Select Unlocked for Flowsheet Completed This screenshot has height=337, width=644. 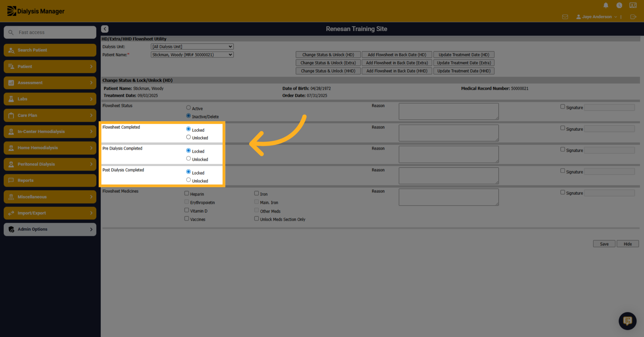(x=188, y=137)
